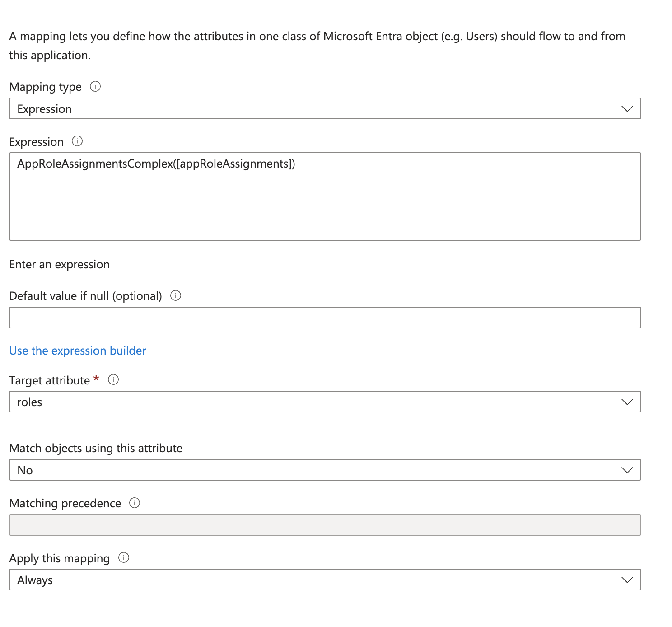The image size is (672, 627).
Task: Click the Target attribute info icon
Action: tap(113, 380)
